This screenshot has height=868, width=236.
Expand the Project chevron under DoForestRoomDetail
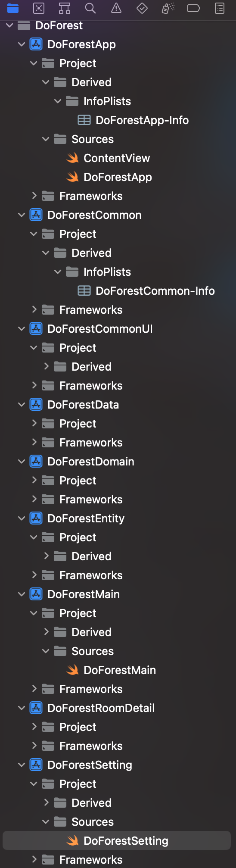coord(34,727)
